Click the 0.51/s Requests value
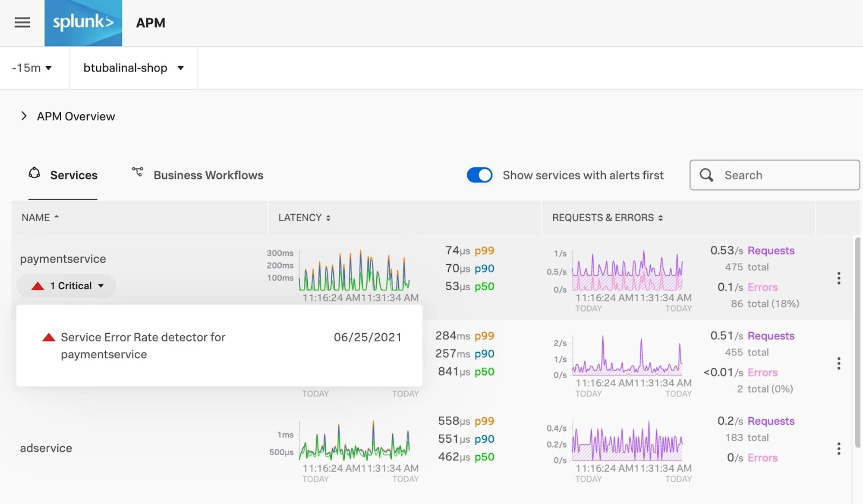This screenshot has height=504, width=863. [753, 336]
